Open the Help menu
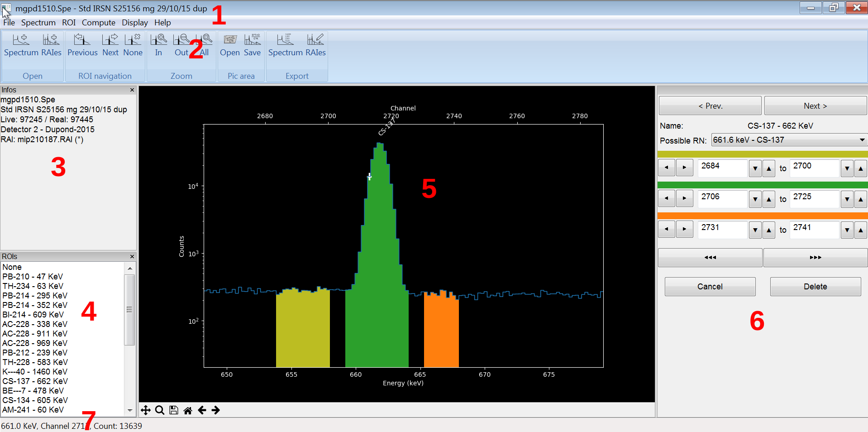The image size is (868, 432). 162,23
